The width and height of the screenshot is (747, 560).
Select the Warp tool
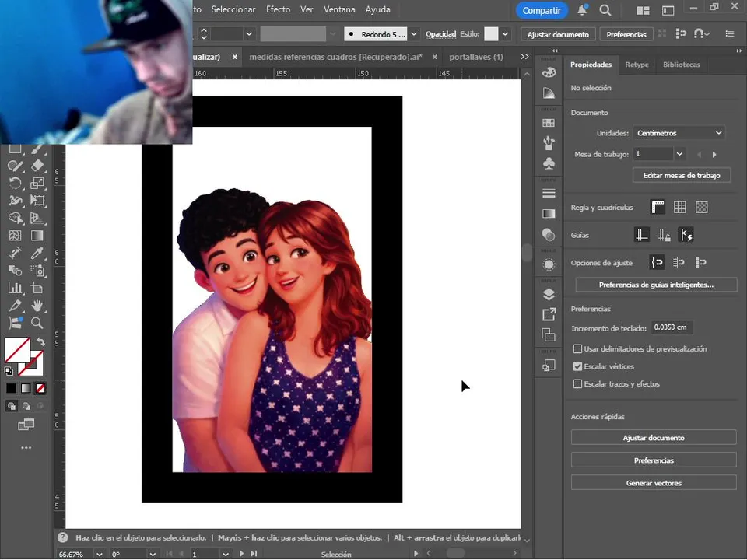16,201
